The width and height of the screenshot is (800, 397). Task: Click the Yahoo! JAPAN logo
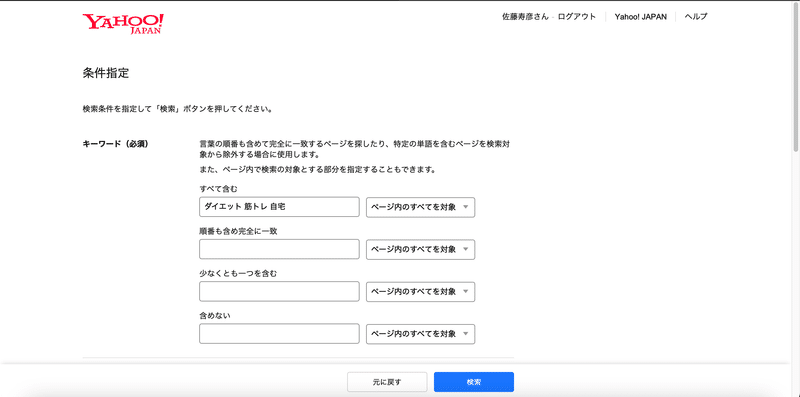(x=123, y=23)
